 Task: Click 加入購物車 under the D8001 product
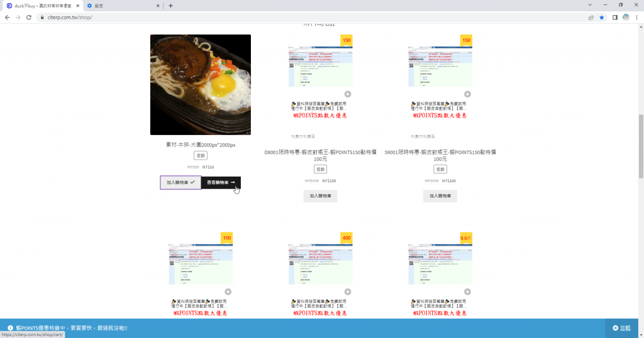(x=320, y=196)
